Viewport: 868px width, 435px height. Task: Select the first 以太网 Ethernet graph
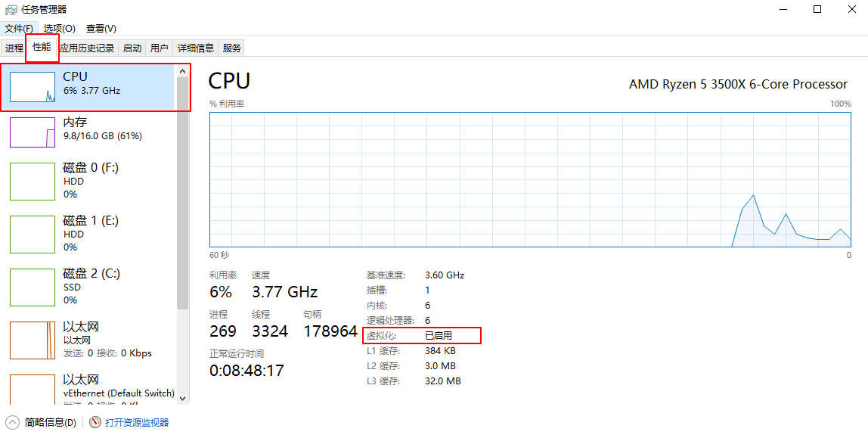point(33,340)
